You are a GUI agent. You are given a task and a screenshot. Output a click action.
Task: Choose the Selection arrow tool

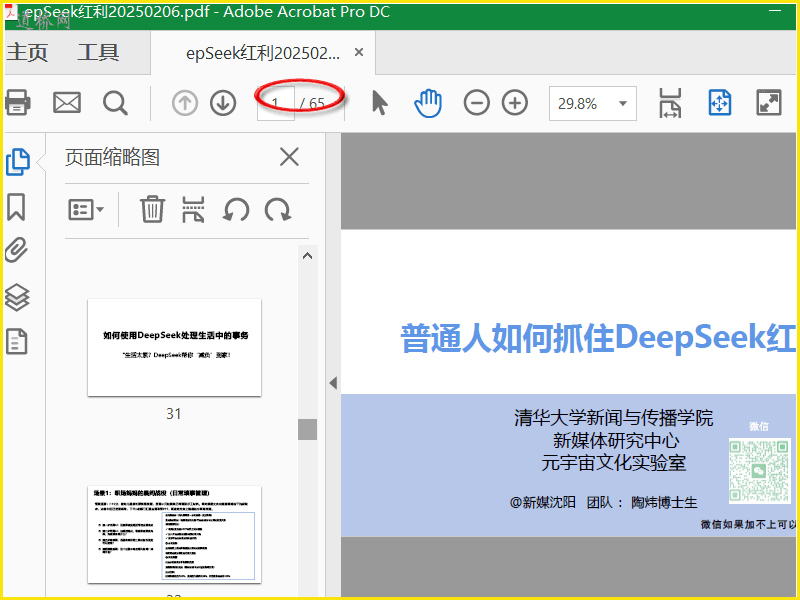point(380,103)
